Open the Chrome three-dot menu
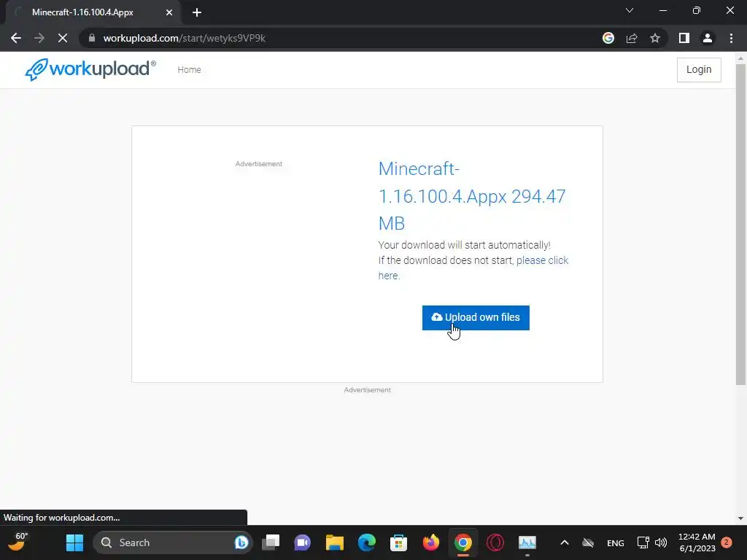The image size is (747, 560). pyautogui.click(x=731, y=38)
